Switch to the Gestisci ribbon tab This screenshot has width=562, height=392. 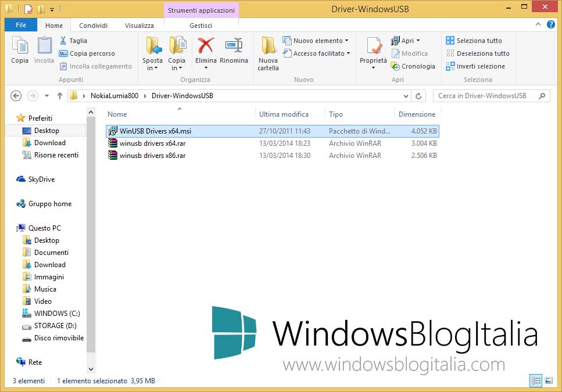(201, 26)
